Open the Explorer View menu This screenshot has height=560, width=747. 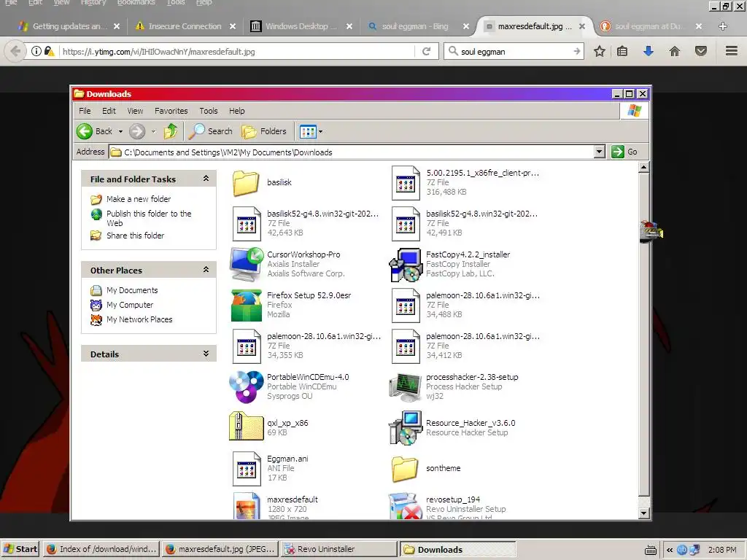135,111
